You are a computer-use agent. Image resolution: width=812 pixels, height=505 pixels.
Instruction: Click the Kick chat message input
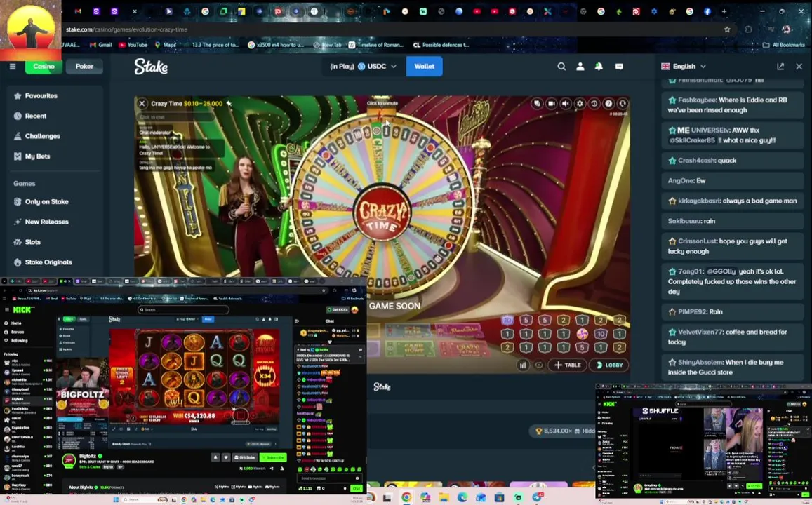click(329, 478)
